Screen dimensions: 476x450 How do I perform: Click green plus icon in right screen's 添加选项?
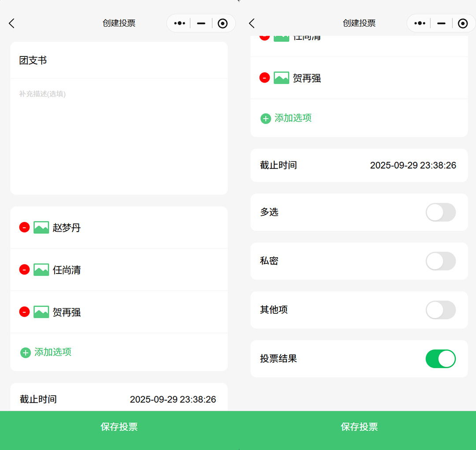click(x=266, y=118)
